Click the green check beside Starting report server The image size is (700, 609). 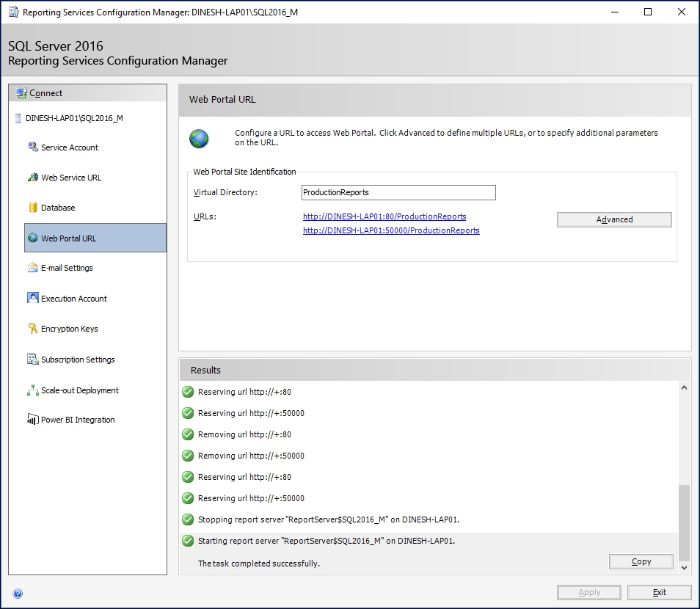click(x=188, y=541)
